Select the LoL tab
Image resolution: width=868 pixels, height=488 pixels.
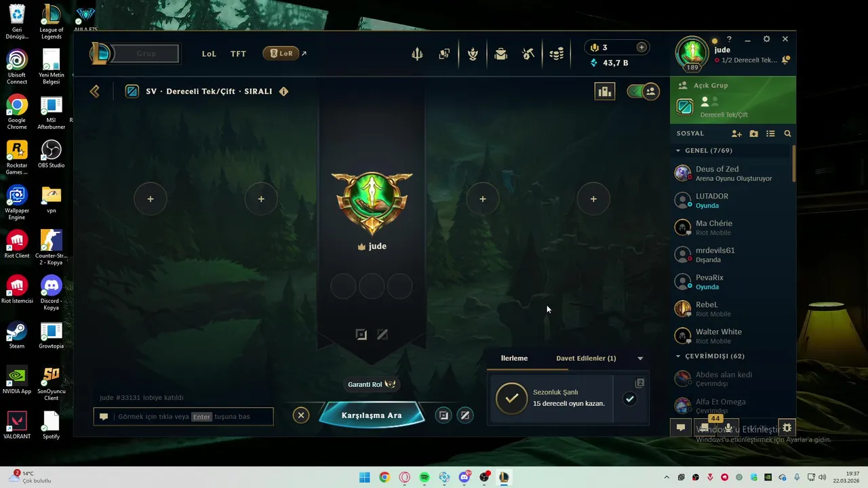coord(209,54)
